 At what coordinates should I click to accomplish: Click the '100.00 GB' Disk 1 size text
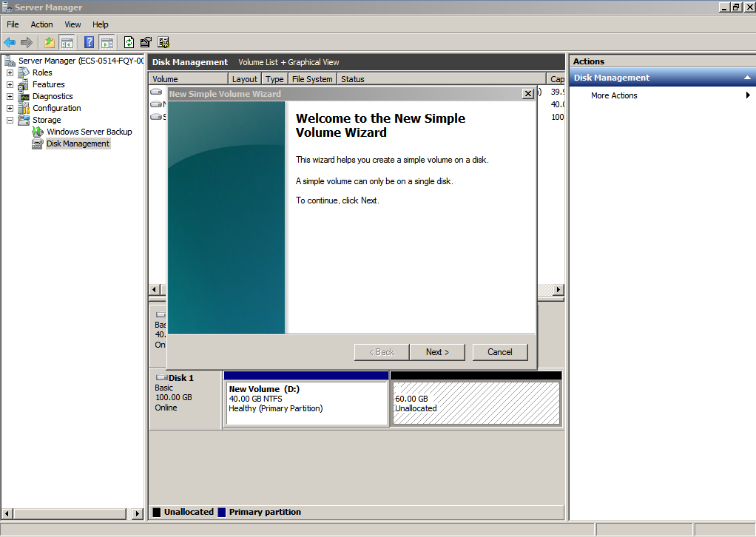(x=174, y=397)
